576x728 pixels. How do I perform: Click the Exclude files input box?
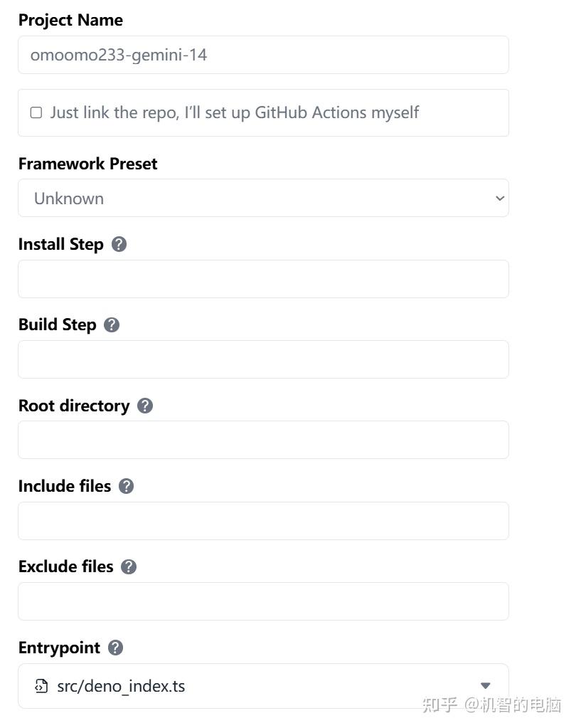[x=263, y=601]
